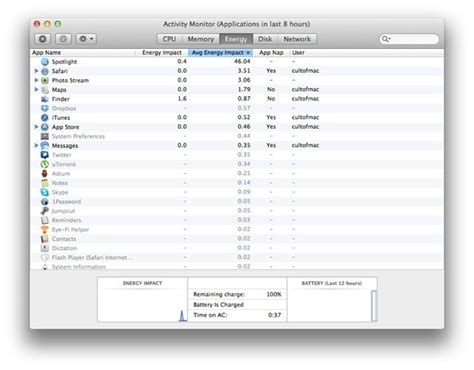Open the Disk tab

pyautogui.click(x=265, y=39)
